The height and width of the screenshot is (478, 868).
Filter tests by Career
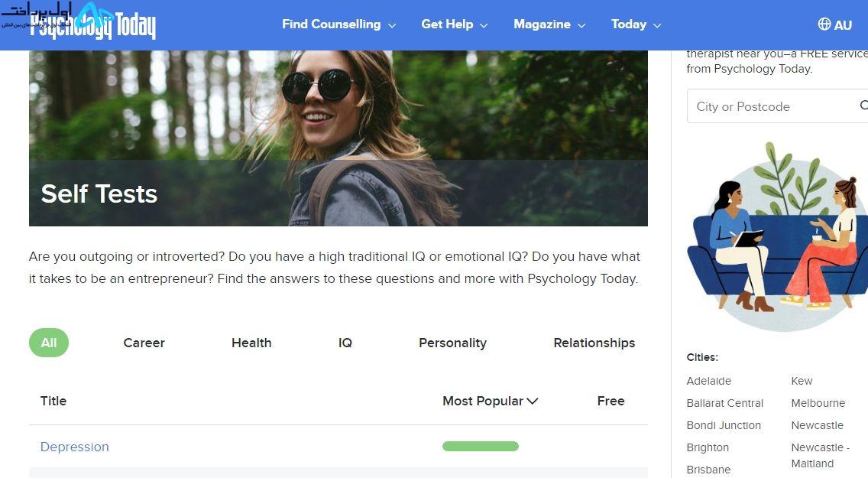pos(144,343)
